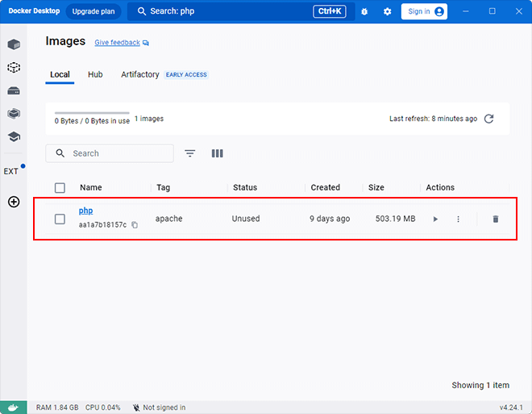Delete the php image with trash icon
The height and width of the screenshot is (414, 532).
point(496,219)
